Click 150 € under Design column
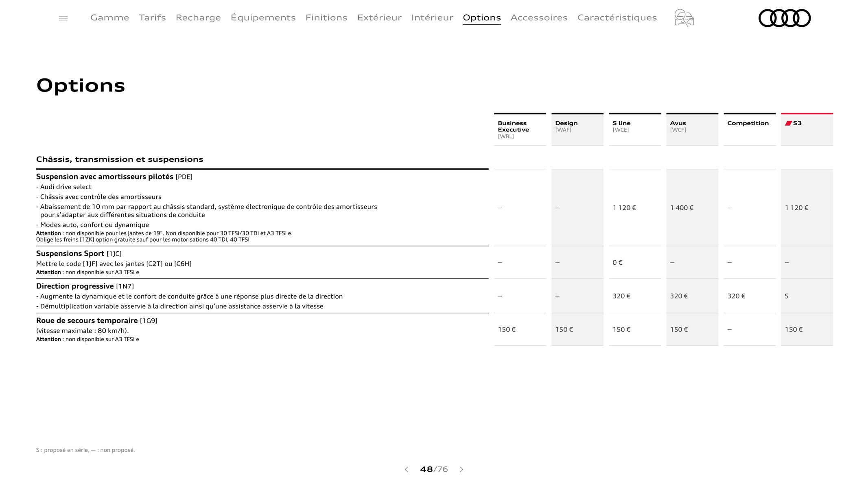 tap(564, 330)
